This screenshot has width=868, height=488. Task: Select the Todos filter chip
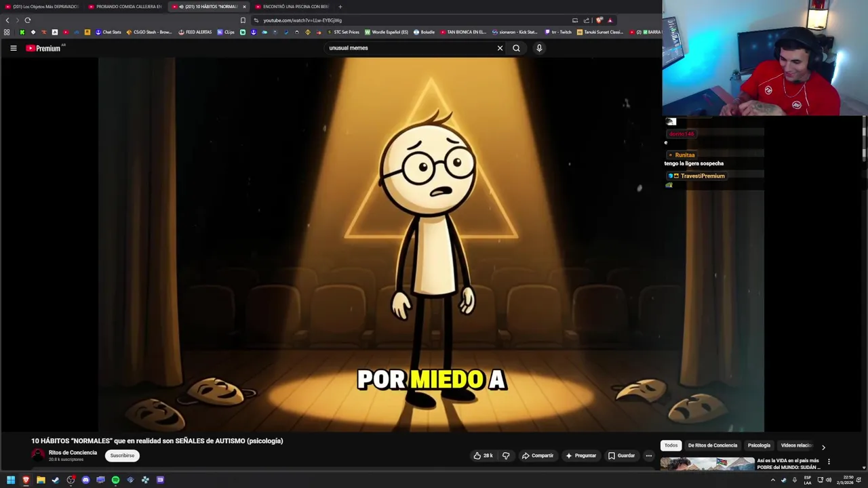tap(671, 445)
